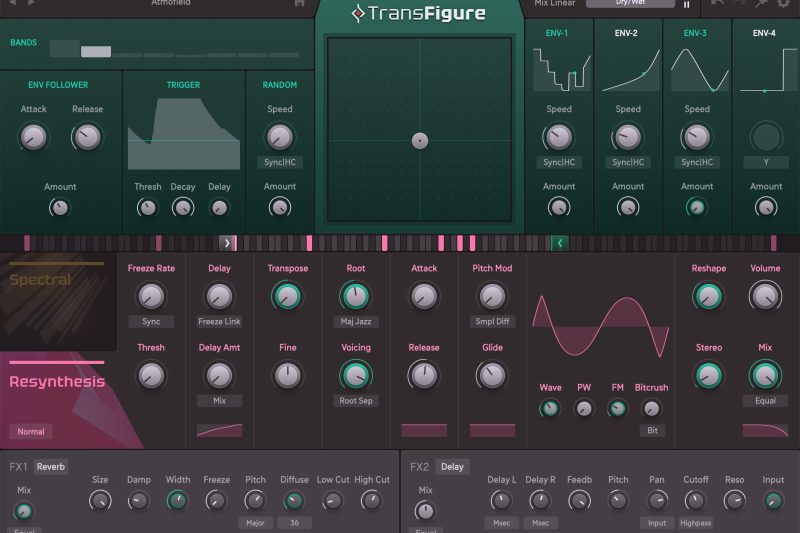The width and height of the screenshot is (800, 533).
Task: Click the 36 value under Diffuse
Action: point(294,523)
